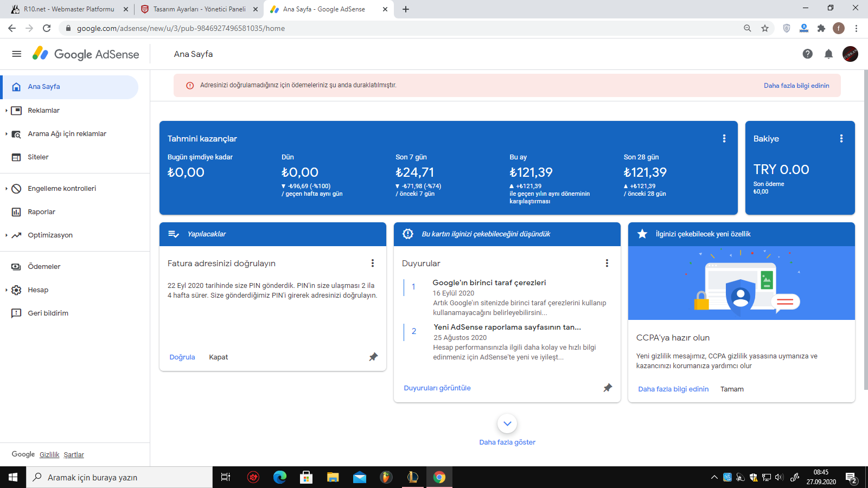Click the CCPA illustration image

[742, 283]
